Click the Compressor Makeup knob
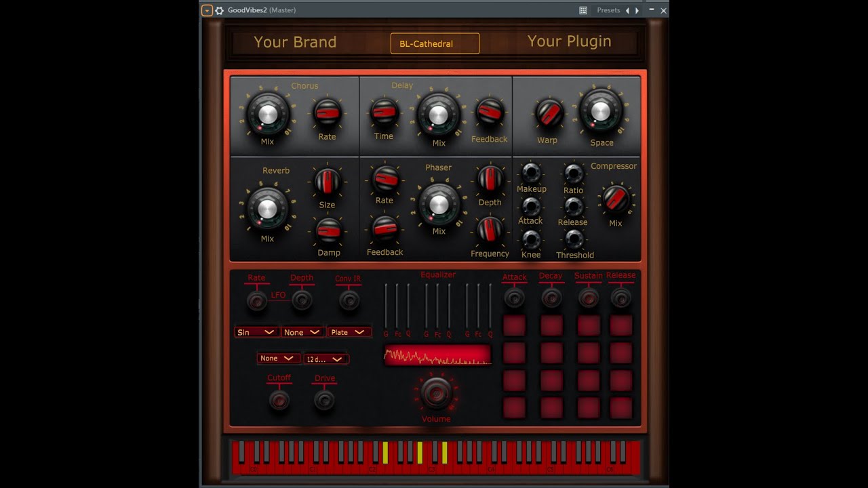 tap(531, 172)
